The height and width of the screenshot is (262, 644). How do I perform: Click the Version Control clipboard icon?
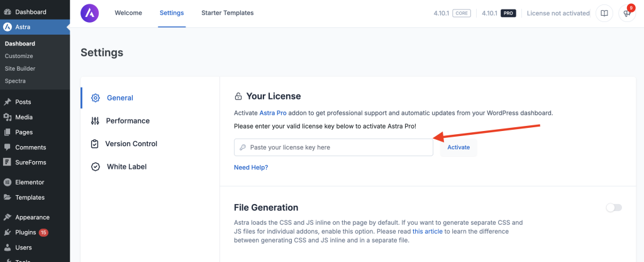click(95, 144)
